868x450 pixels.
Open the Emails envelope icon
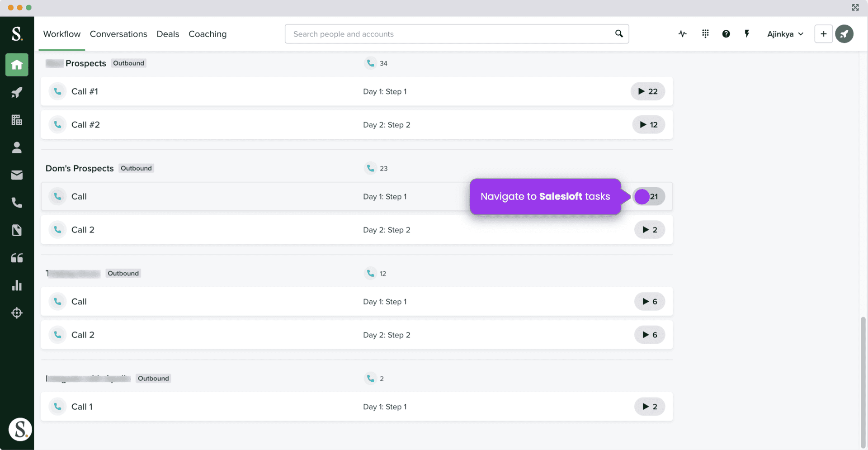pyautogui.click(x=17, y=175)
